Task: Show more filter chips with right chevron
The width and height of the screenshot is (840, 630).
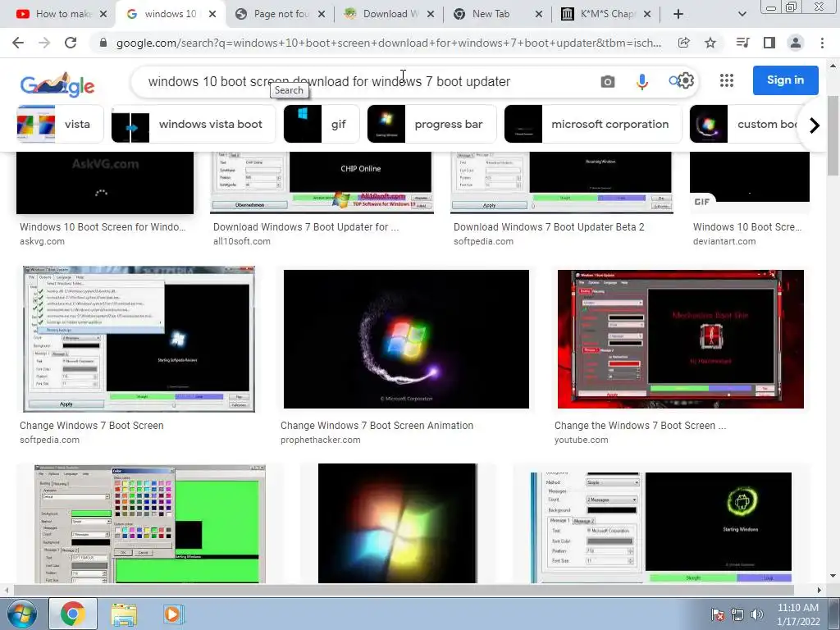Action: [x=815, y=126]
